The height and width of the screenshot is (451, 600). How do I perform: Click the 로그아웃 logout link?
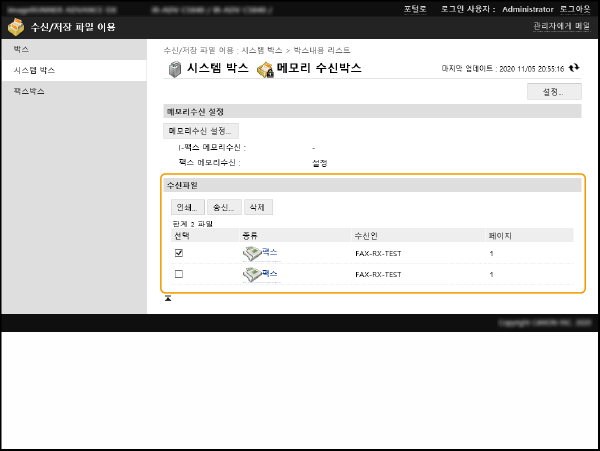(x=573, y=8)
